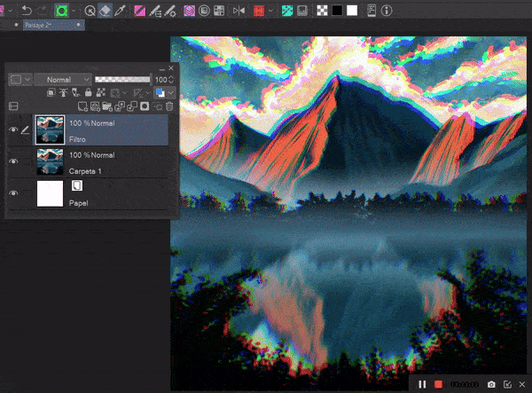Expand the ruler options dropdown arrow

click(x=148, y=92)
